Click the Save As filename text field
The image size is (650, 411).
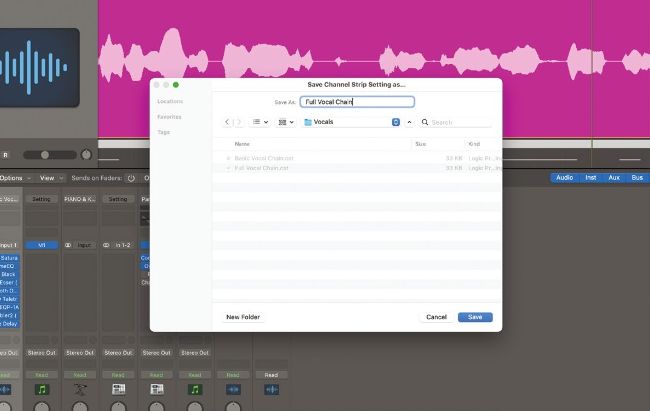358,102
